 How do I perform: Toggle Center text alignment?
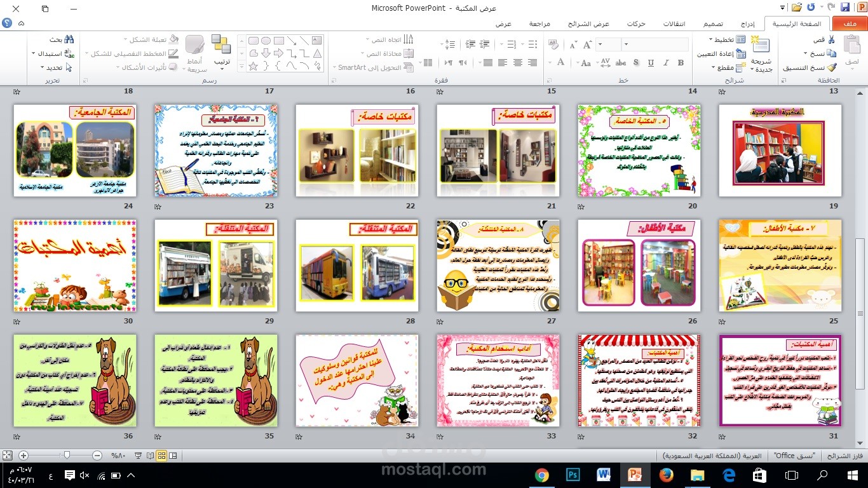[517, 62]
